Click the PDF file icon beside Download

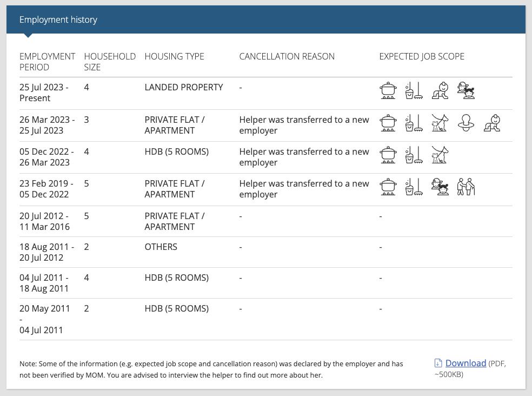click(x=438, y=363)
